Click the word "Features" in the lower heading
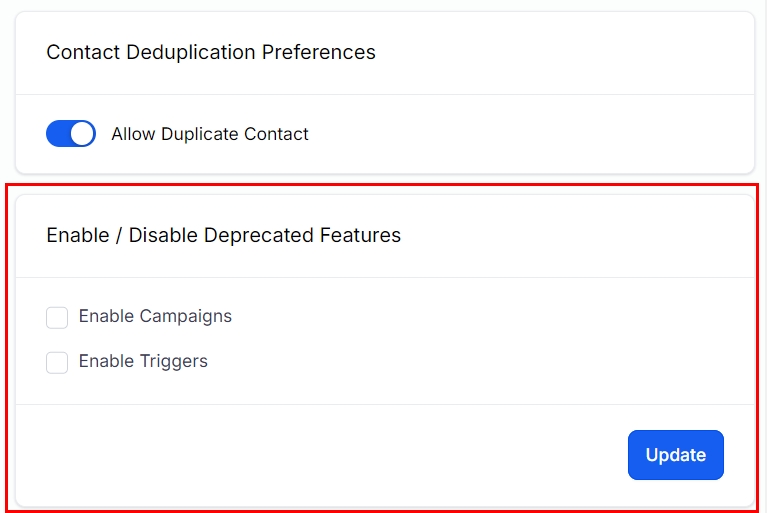The width and height of the screenshot is (767, 513). pos(360,236)
